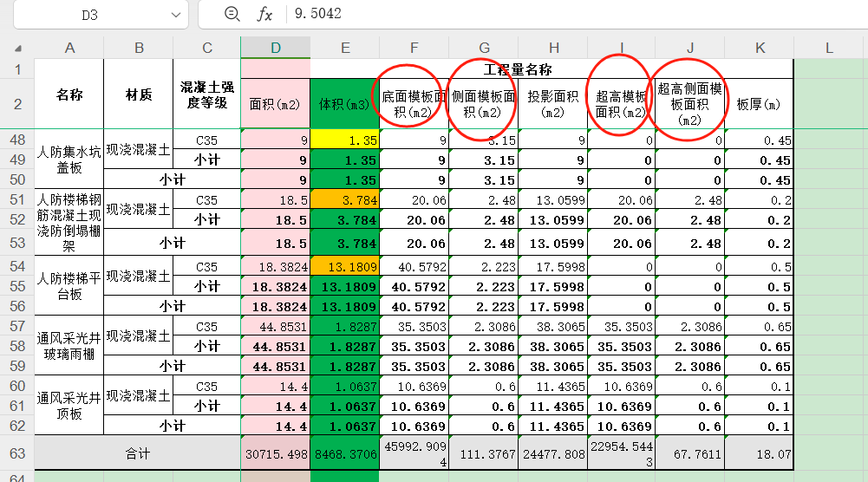Screen dimensions: 868x482
Task: Click the Name Box showing D3
Action: [89, 15]
